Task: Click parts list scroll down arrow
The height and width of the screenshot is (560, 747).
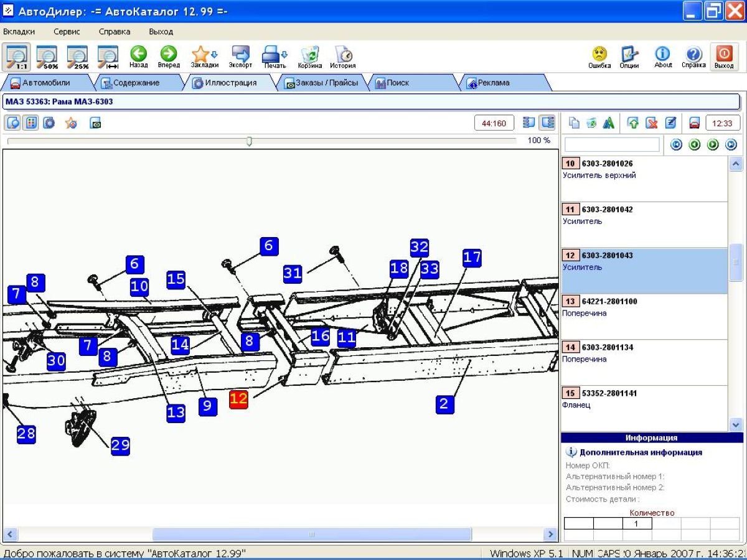Action: click(x=735, y=424)
